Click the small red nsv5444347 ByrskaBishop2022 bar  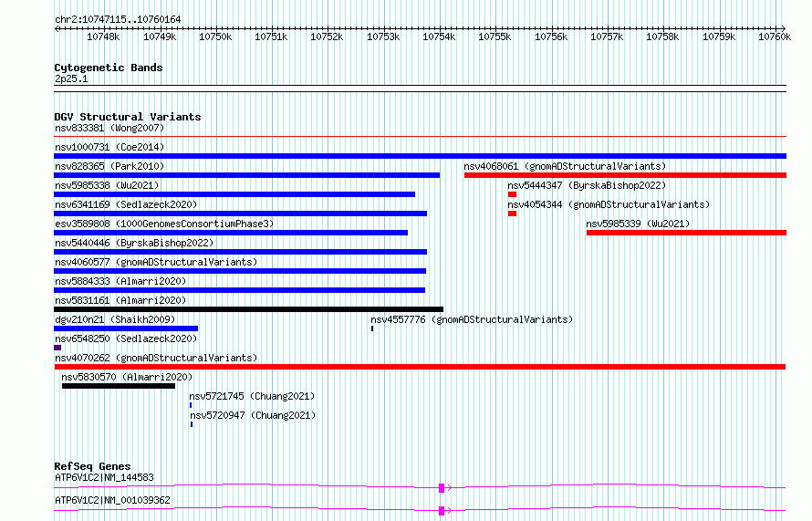[x=512, y=194]
